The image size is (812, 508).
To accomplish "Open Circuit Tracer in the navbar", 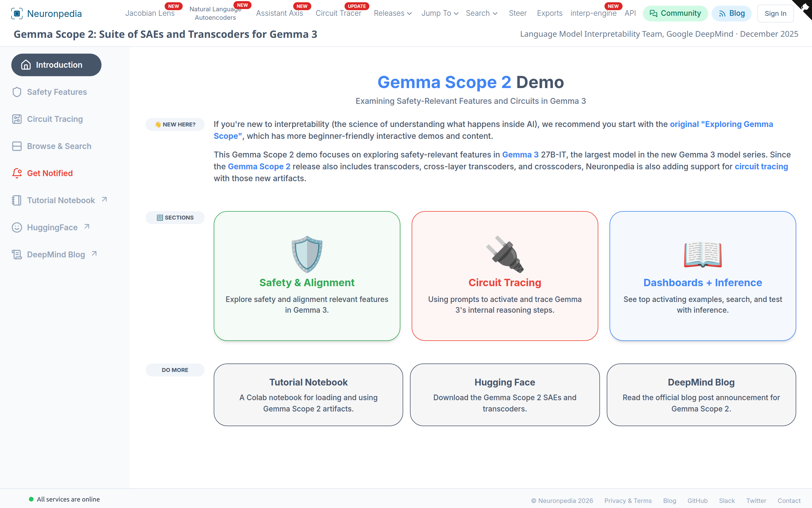I will 338,14.
